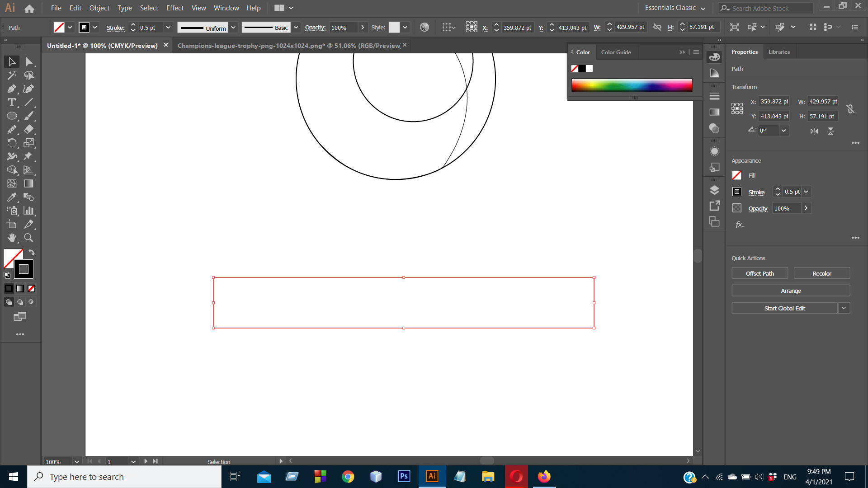Open the zoom level dropdown
The height and width of the screenshot is (488, 868).
pyautogui.click(x=77, y=462)
